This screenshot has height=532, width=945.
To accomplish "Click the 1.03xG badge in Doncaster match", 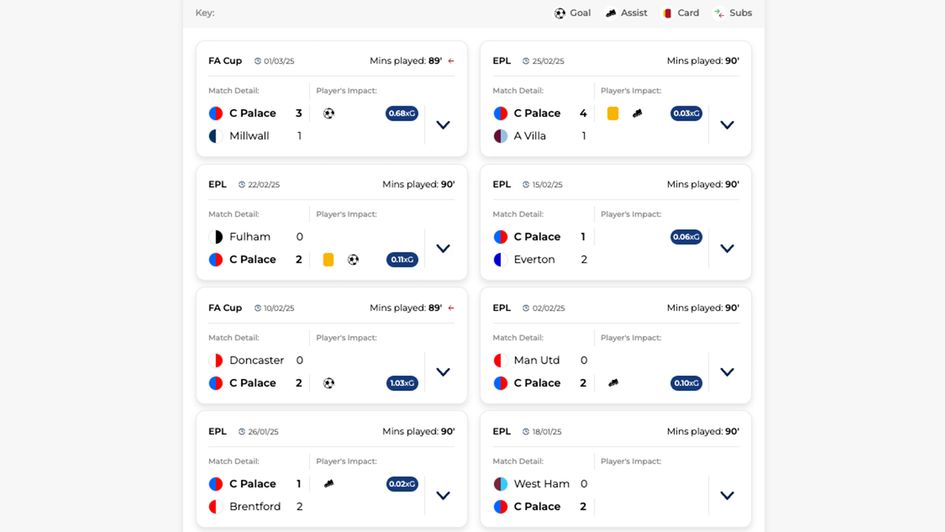I will pyautogui.click(x=402, y=383).
